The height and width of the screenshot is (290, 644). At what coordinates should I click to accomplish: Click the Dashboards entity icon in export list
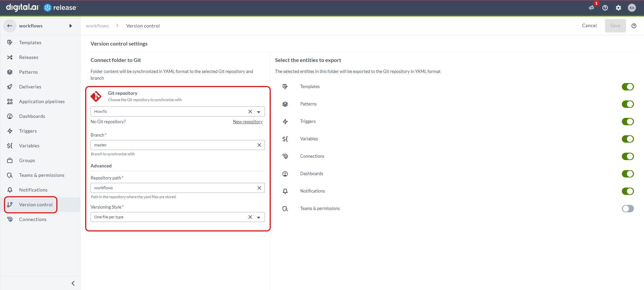point(285,174)
